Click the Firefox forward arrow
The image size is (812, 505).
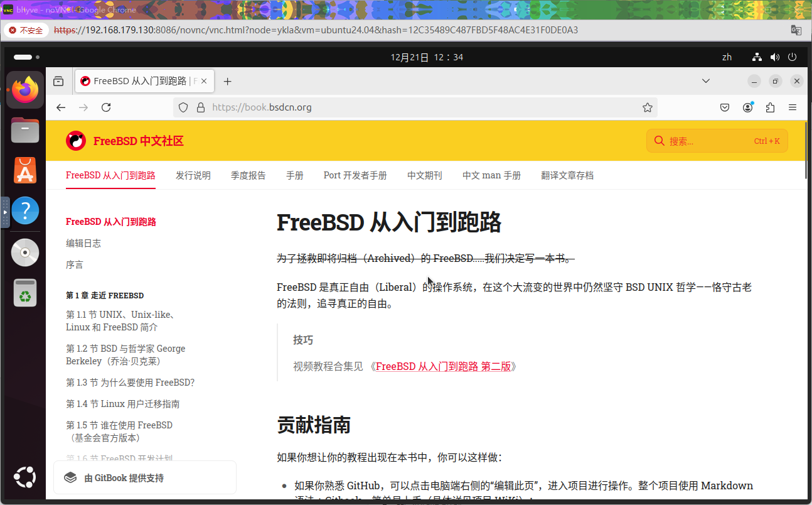[x=83, y=107]
